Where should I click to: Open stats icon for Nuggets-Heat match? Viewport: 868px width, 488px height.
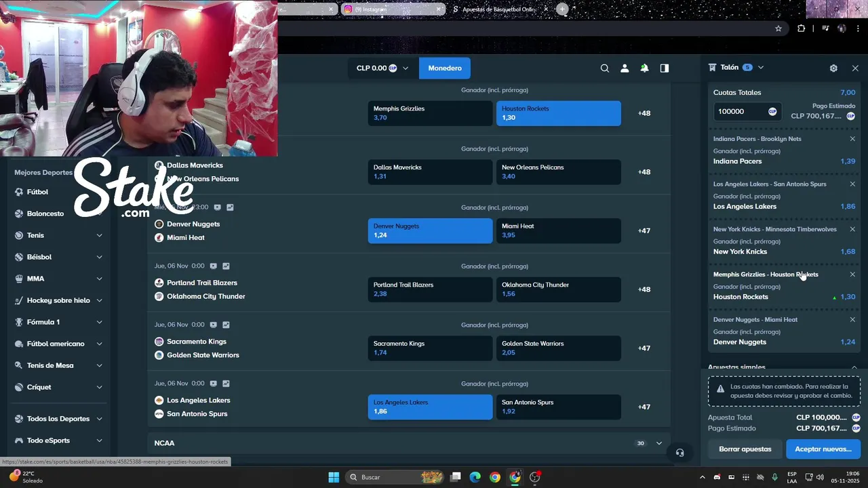pyautogui.click(x=230, y=207)
